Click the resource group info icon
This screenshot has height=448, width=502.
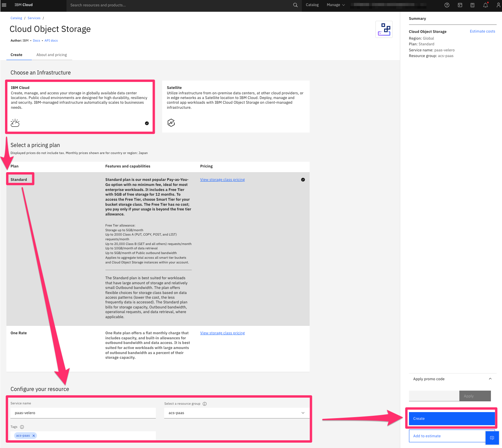coord(204,404)
